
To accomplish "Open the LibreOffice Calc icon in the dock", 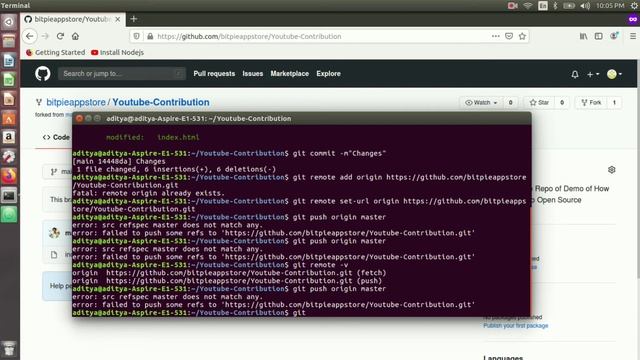I will (9, 80).
